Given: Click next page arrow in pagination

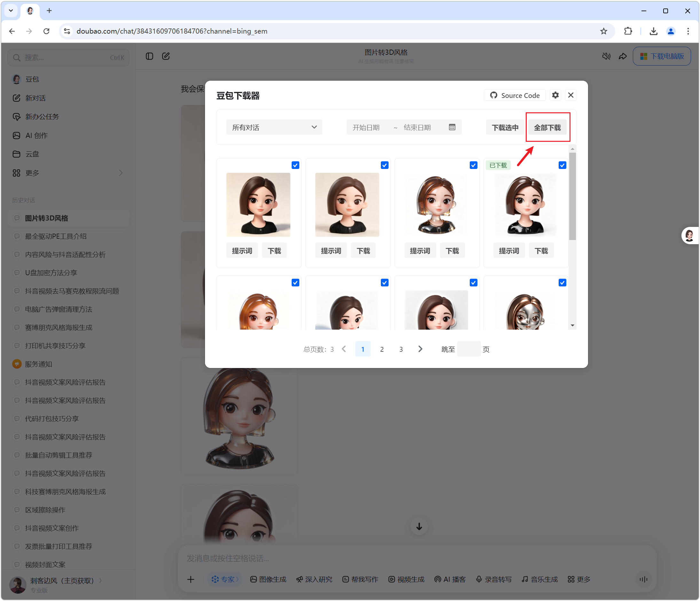Looking at the screenshot, I should pos(420,349).
